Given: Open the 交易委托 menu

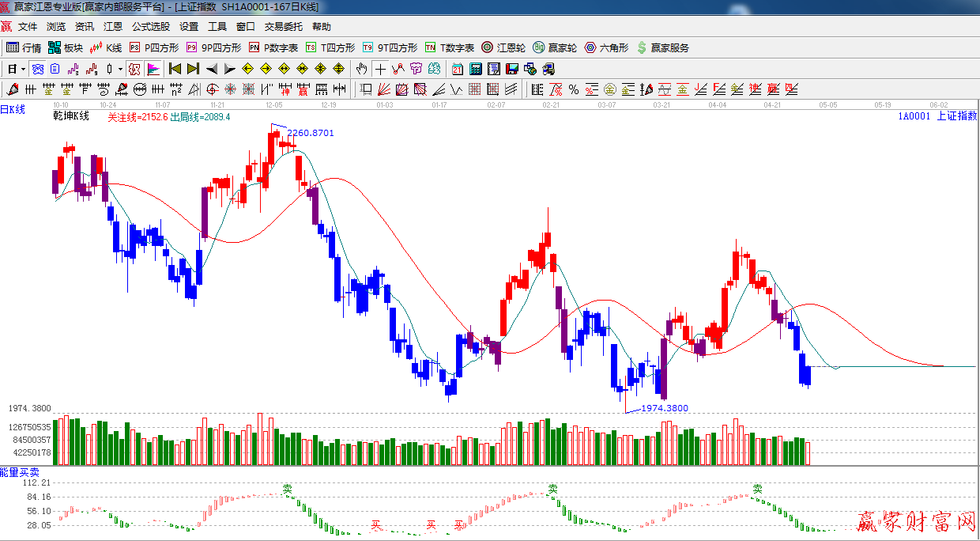Looking at the screenshot, I should (x=283, y=27).
